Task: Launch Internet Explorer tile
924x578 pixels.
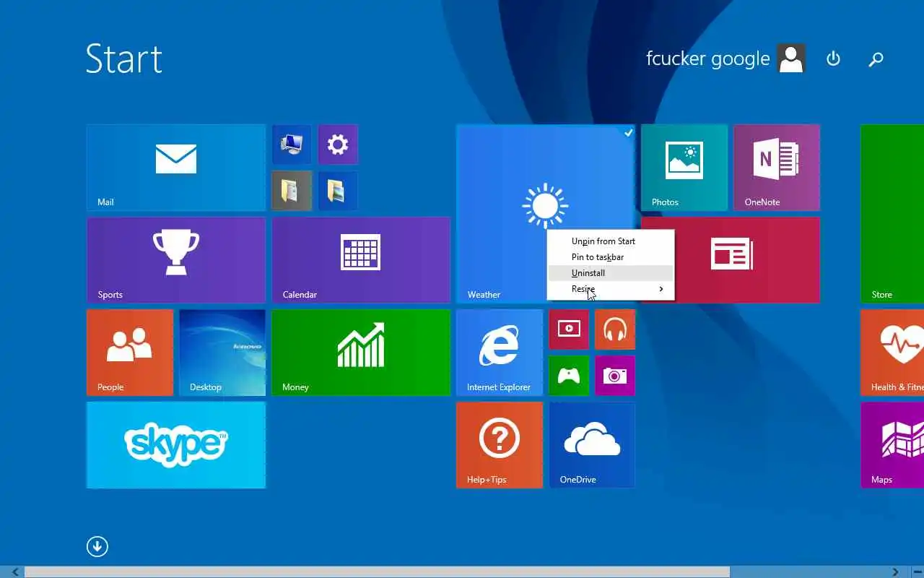Action: 500,353
